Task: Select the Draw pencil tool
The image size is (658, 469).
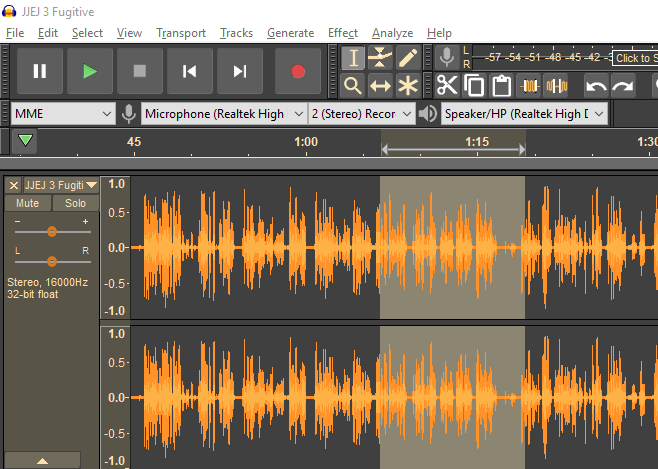Action: 407,58
